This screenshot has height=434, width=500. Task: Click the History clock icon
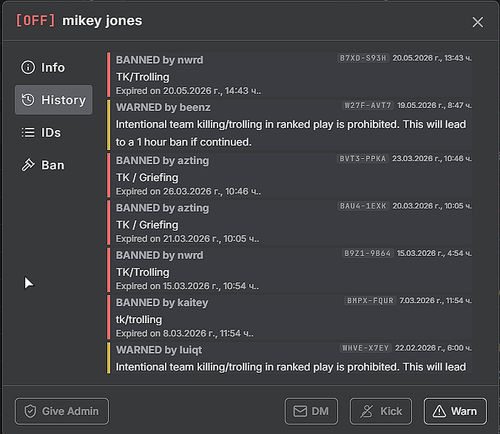28,100
